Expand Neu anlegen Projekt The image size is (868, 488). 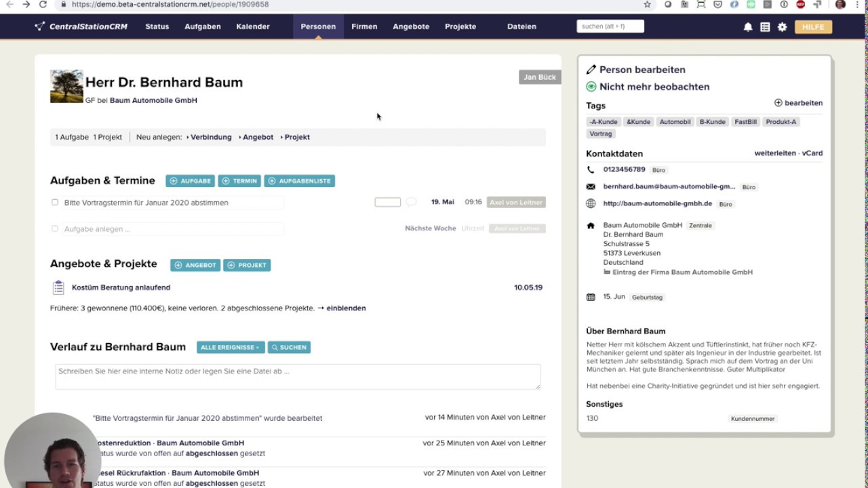pos(296,137)
